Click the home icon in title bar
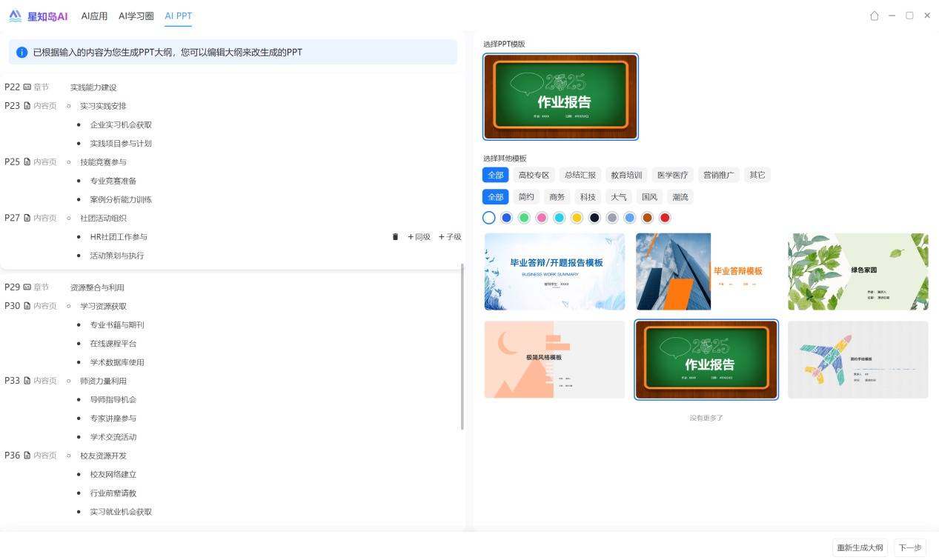This screenshot has height=560, width=939. pos(875,16)
